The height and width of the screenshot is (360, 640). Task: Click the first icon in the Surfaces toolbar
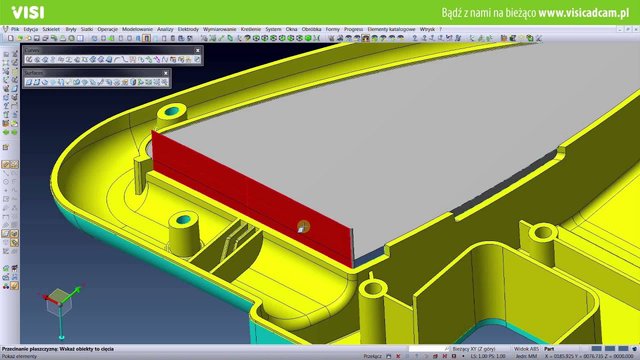29,82
